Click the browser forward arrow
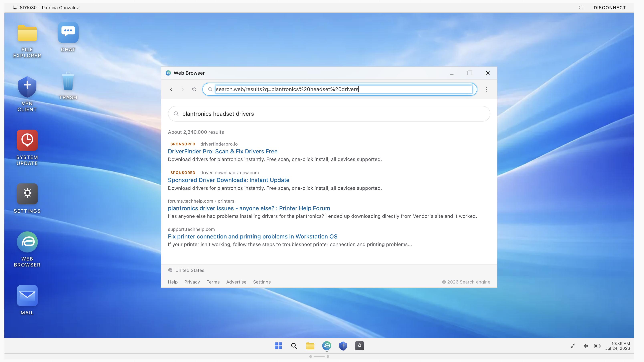 click(182, 89)
